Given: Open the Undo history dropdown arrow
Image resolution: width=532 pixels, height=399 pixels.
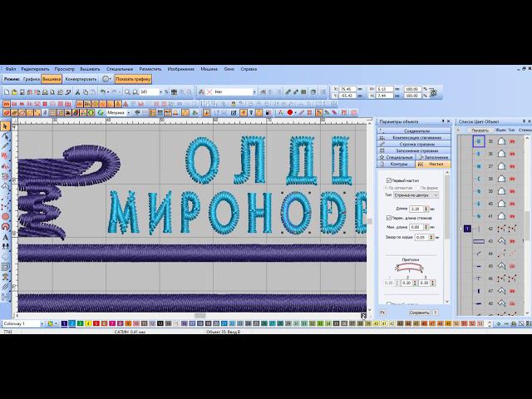Looking at the screenshot, I should 108,92.
